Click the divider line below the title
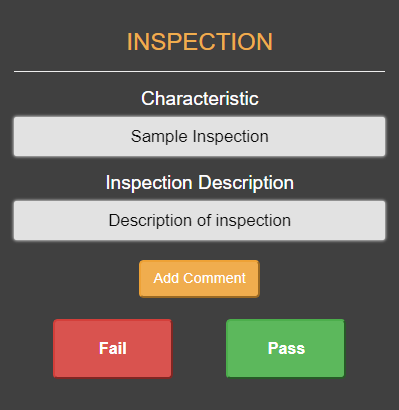 199,71
